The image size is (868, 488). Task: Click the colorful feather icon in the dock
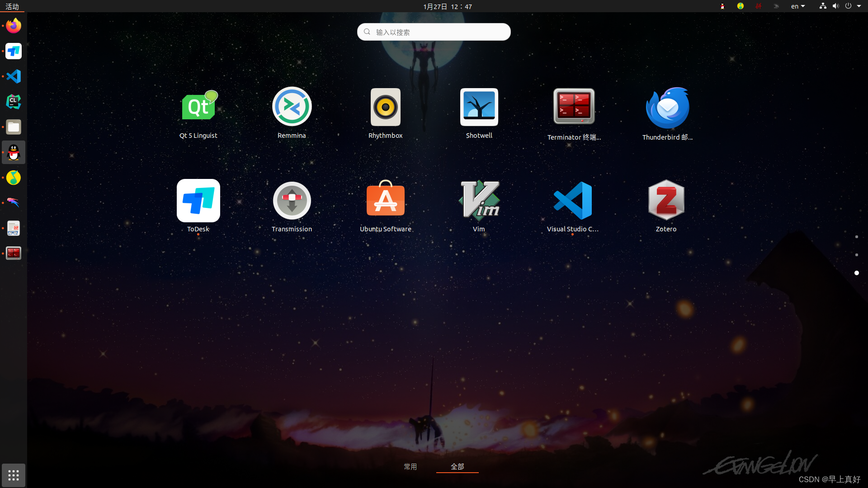pyautogui.click(x=14, y=203)
